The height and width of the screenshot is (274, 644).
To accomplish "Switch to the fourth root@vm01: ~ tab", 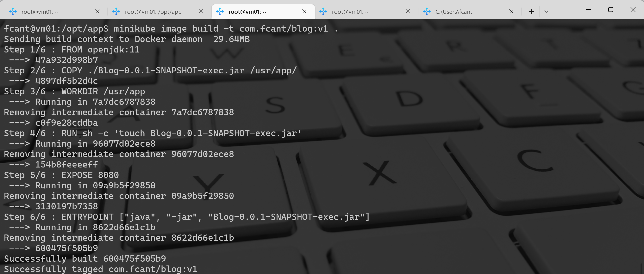I will [350, 12].
